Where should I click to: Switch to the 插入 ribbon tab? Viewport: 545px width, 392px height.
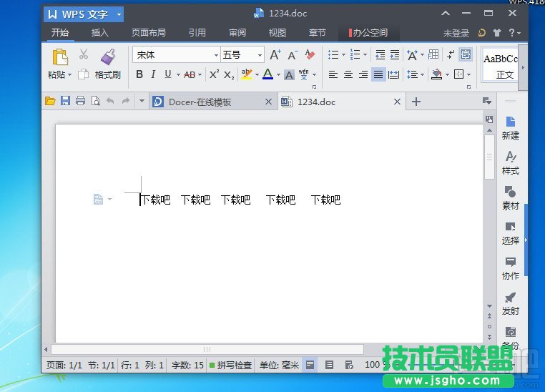pyautogui.click(x=99, y=33)
